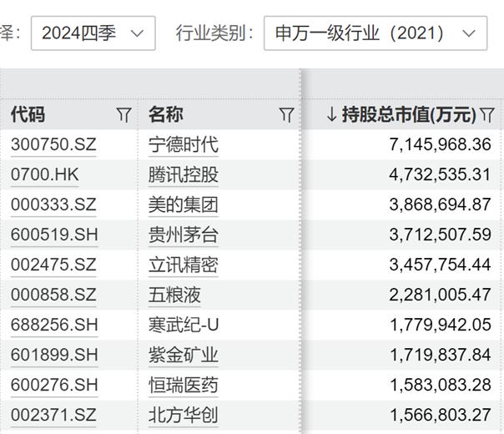Select the value 4,732,535.31
504x434 pixels.
point(440,174)
